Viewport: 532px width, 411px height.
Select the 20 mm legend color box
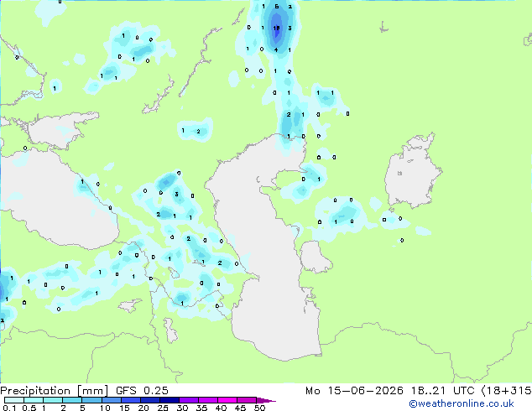click(x=150, y=400)
